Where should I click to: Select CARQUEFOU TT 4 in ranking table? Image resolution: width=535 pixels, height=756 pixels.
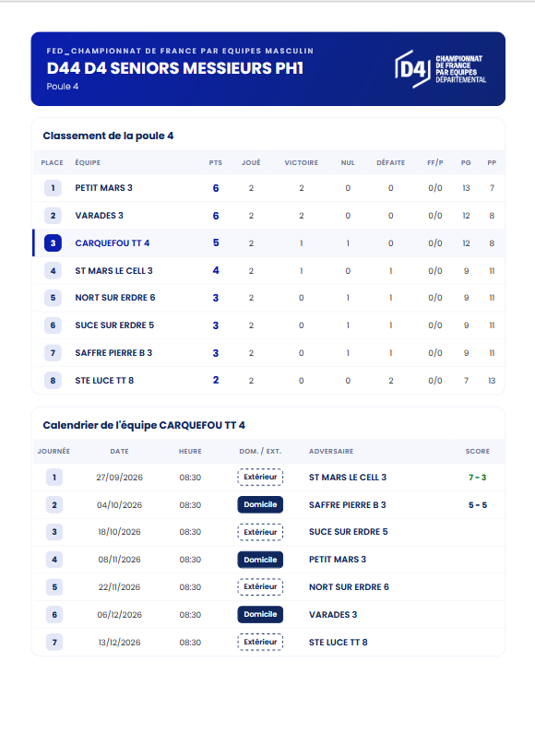112,243
